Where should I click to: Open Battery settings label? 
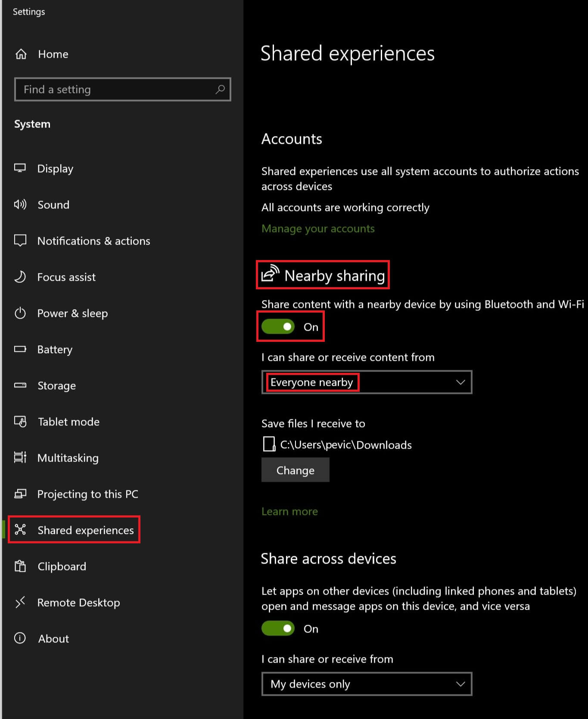pos(55,350)
